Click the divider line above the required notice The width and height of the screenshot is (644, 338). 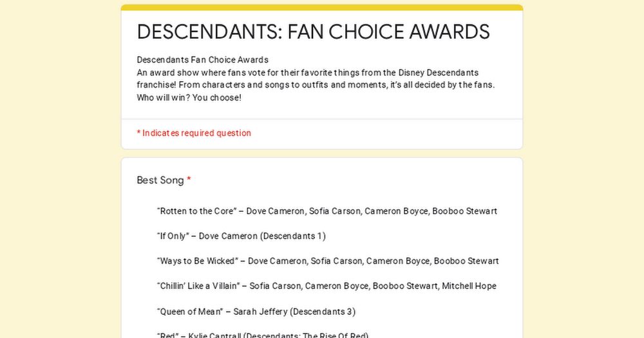pyautogui.click(x=322, y=119)
